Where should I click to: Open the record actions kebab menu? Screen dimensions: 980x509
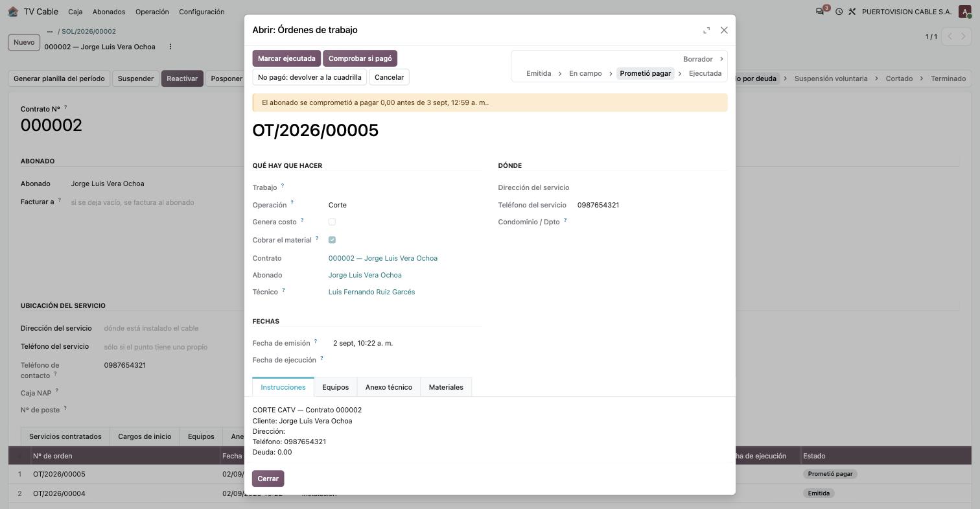[170, 47]
